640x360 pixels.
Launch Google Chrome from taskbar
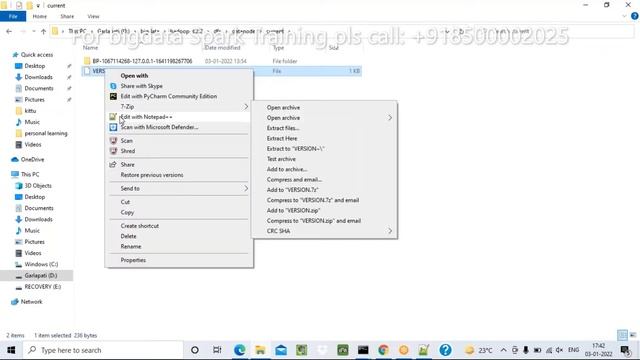pos(383,350)
